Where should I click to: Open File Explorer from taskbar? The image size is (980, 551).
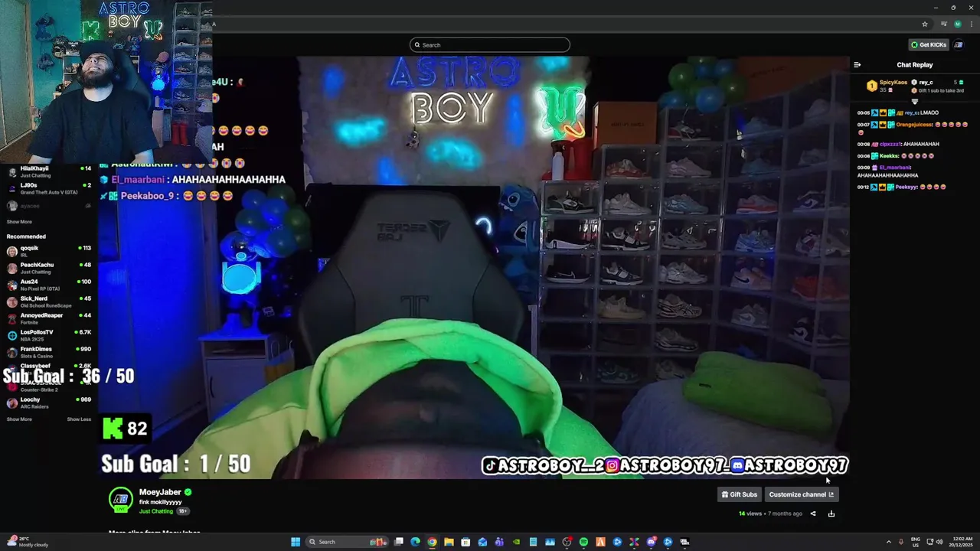coord(449,542)
